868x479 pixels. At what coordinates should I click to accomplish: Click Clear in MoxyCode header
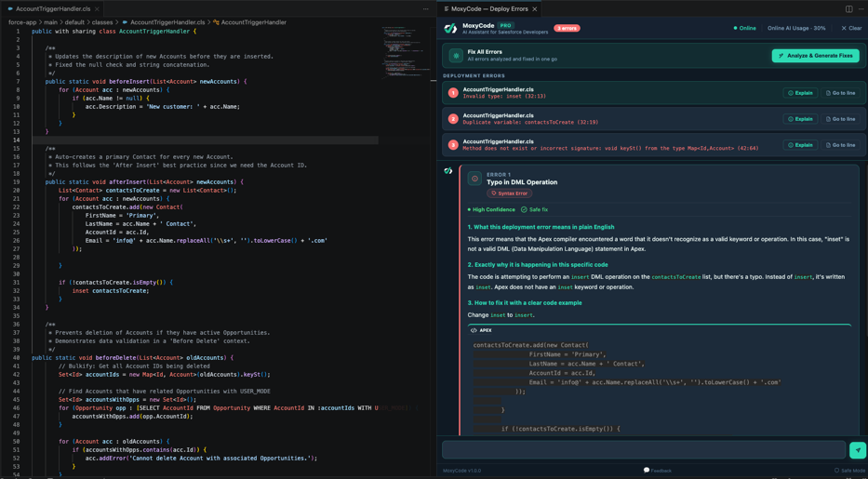click(851, 28)
